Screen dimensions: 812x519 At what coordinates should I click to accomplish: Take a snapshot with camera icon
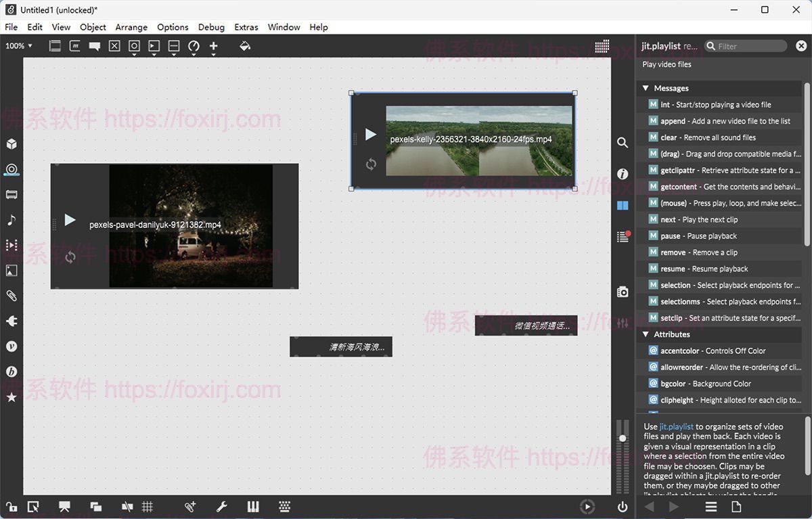[623, 292]
